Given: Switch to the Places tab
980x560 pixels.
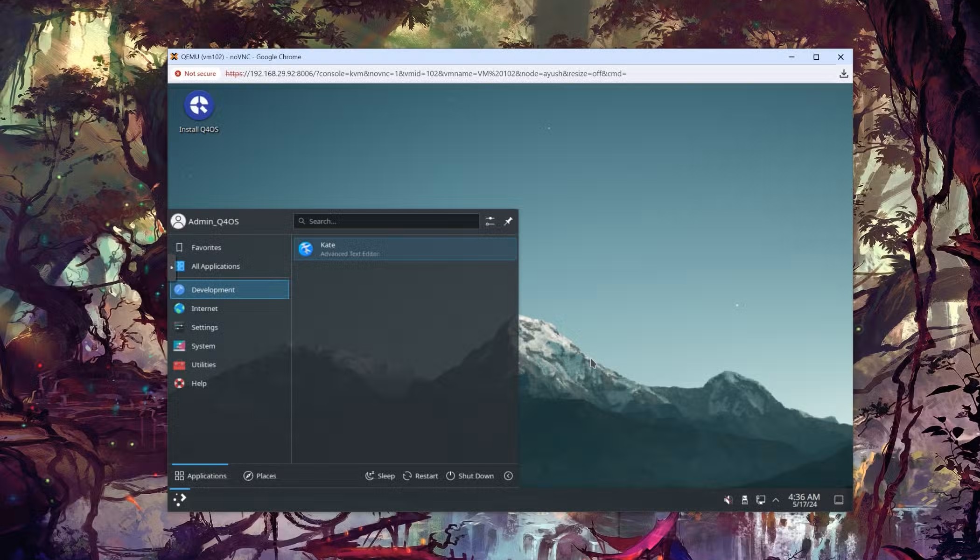Looking at the screenshot, I should pos(260,476).
